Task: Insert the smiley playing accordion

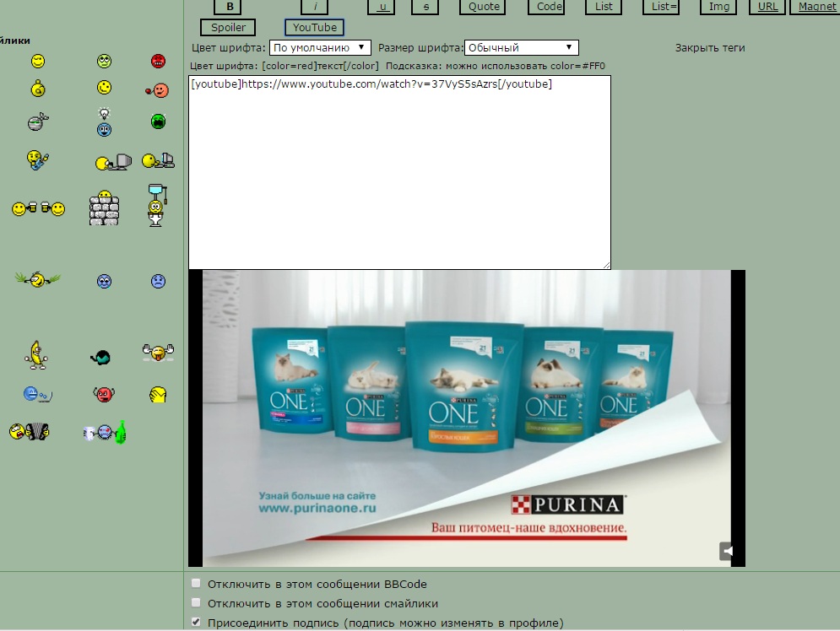Action: (30, 431)
